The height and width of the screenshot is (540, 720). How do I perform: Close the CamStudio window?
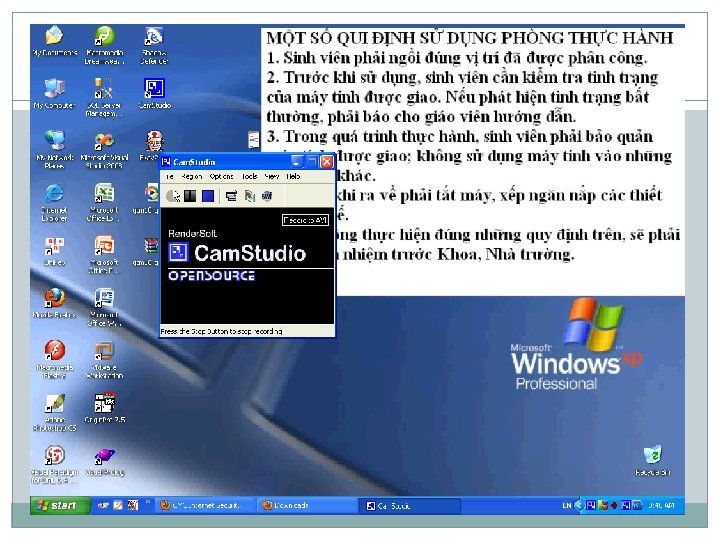(327, 162)
